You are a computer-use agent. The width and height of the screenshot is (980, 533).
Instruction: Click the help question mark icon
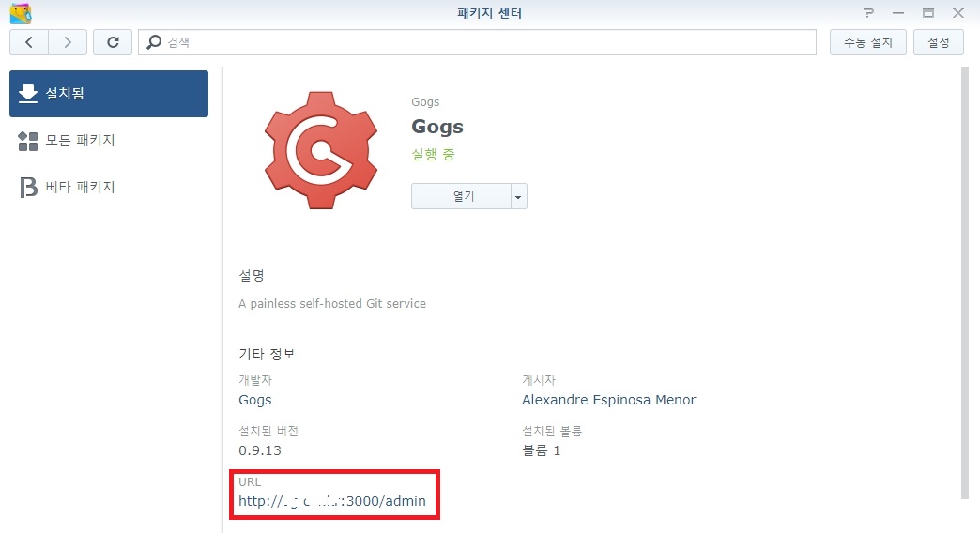(868, 12)
